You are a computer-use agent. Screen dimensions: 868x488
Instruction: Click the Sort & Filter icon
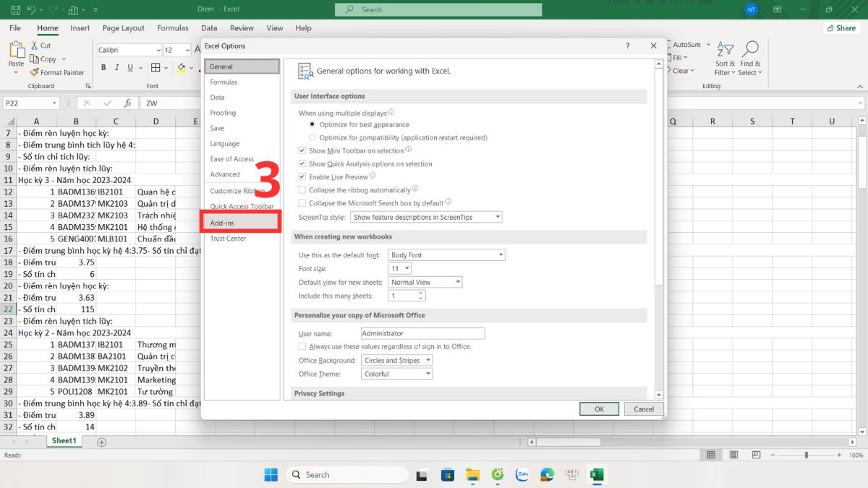723,50
